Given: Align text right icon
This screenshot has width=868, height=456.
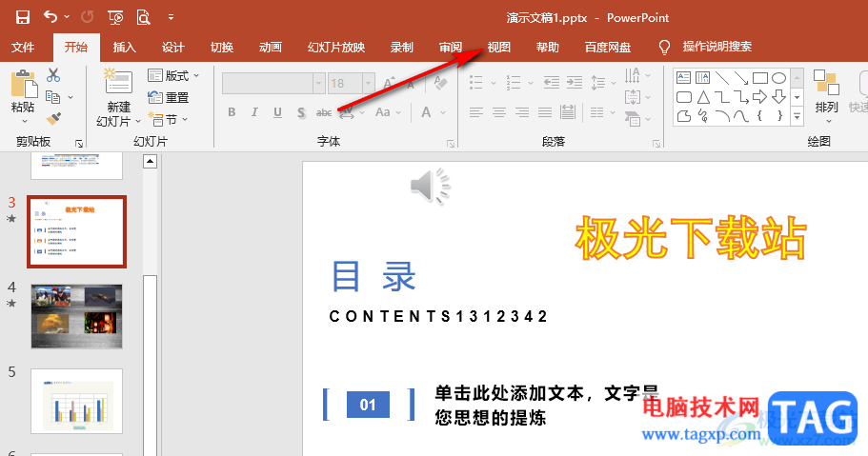Looking at the screenshot, I should (x=522, y=113).
